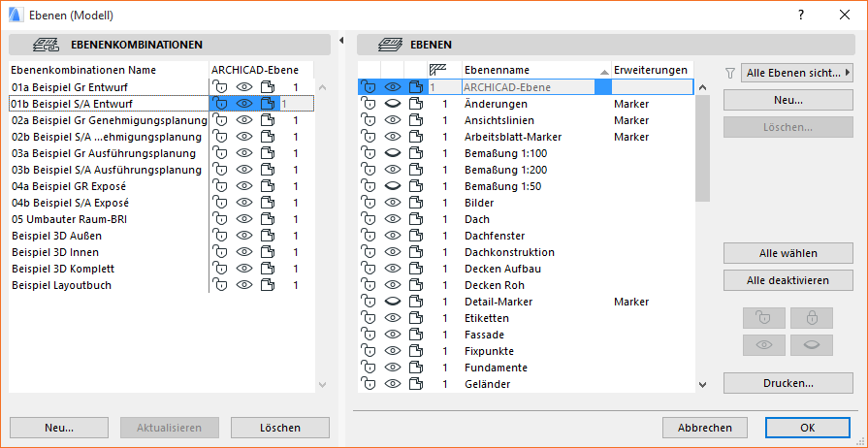Hide the Fixpunkte layer via eye icon
The height and width of the screenshot is (448, 868).
point(393,351)
